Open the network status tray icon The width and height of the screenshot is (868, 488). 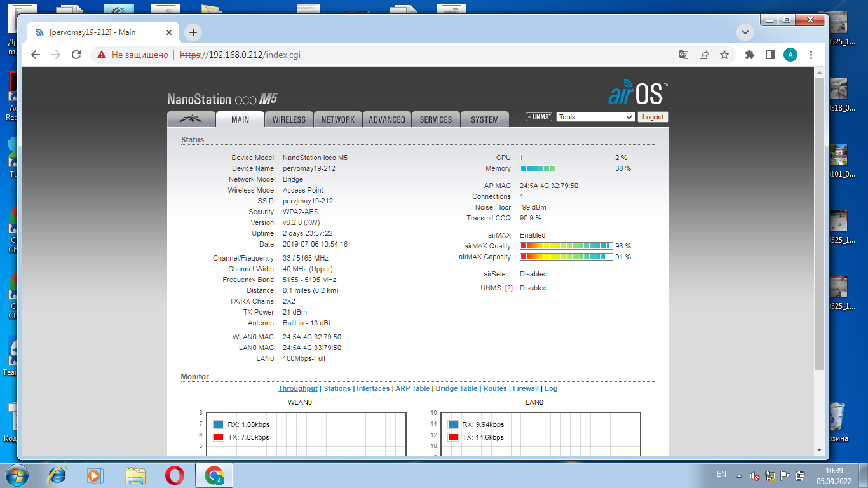pos(770,475)
